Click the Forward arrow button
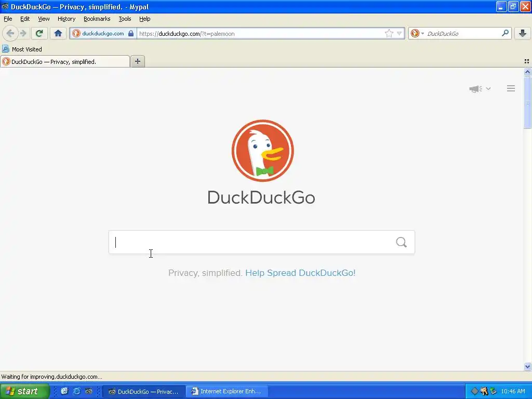532x399 pixels. (x=23, y=33)
